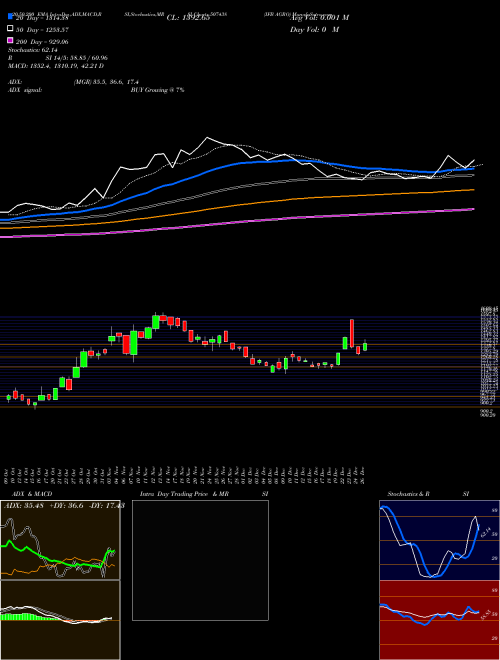The height and width of the screenshot is (660, 500).
Task: Click the ADX & MACD panel title
Action: [32, 494]
